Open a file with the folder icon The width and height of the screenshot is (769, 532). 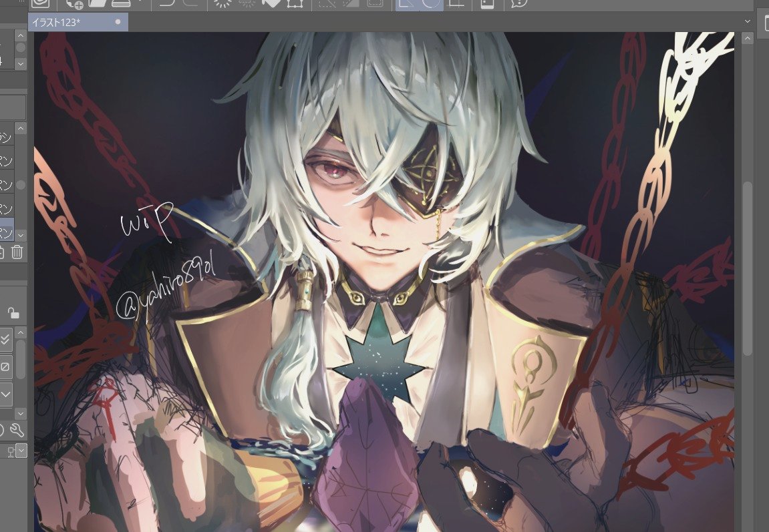pyautogui.click(x=97, y=3)
